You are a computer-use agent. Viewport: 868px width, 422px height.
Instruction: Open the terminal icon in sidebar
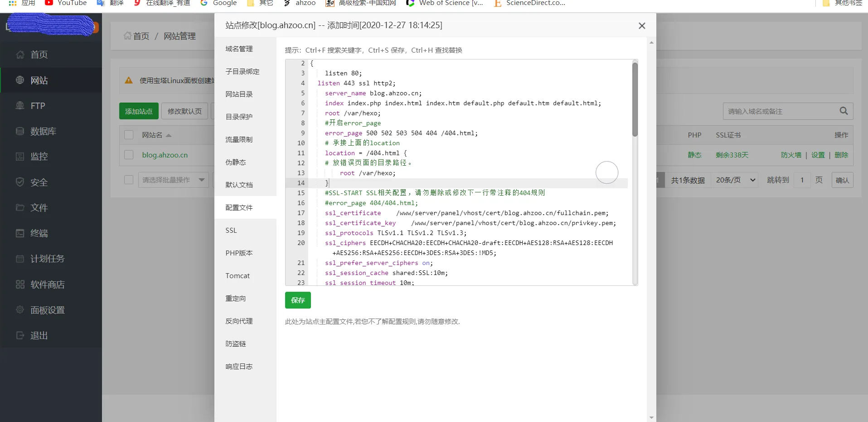(20, 233)
